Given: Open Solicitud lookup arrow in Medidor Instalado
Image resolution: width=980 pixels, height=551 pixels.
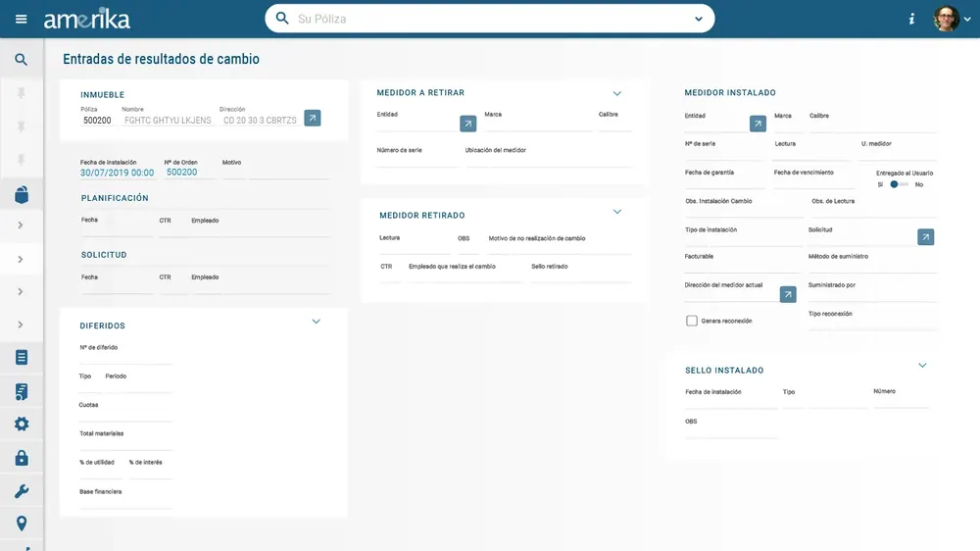Looking at the screenshot, I should pyautogui.click(x=926, y=237).
